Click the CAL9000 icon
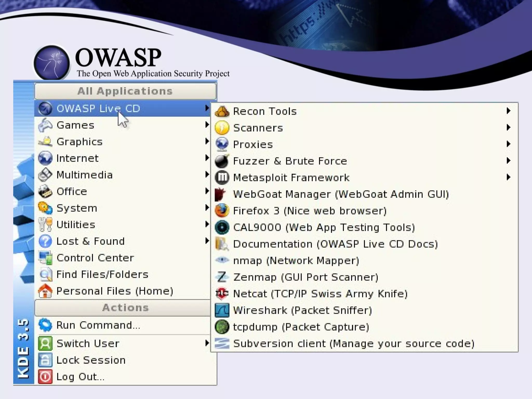The image size is (532, 399). coord(222,227)
